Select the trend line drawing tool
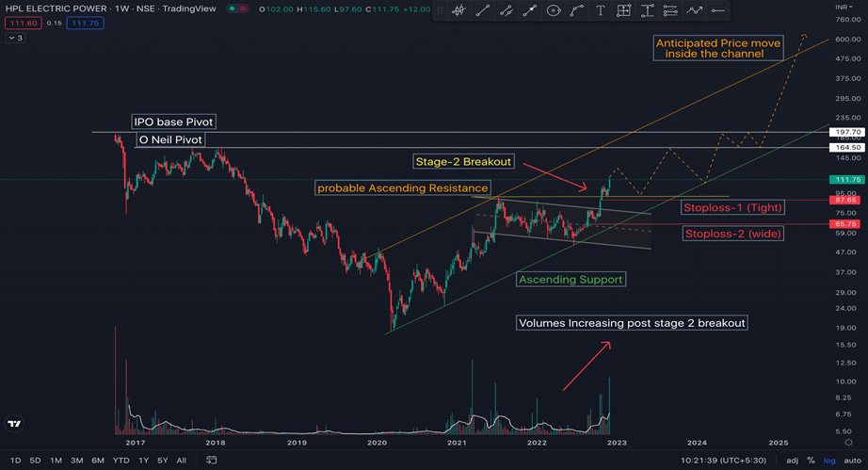Viewport: 868px width, 470px height. tap(483, 10)
